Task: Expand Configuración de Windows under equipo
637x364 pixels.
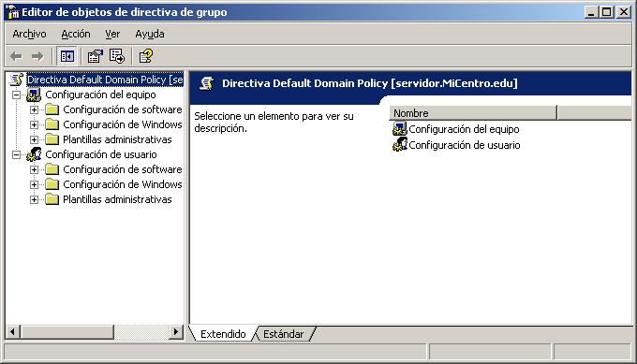Action: pyautogui.click(x=34, y=125)
